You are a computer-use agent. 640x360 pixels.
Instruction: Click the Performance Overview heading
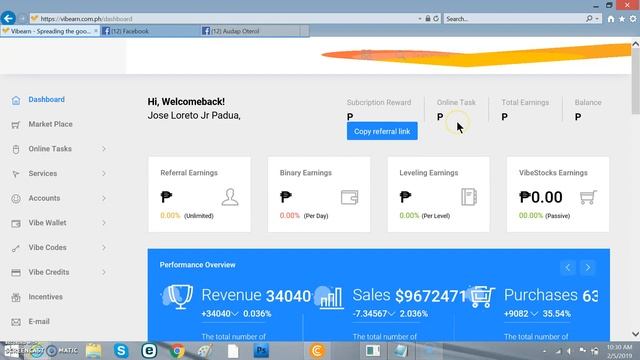pyautogui.click(x=198, y=265)
